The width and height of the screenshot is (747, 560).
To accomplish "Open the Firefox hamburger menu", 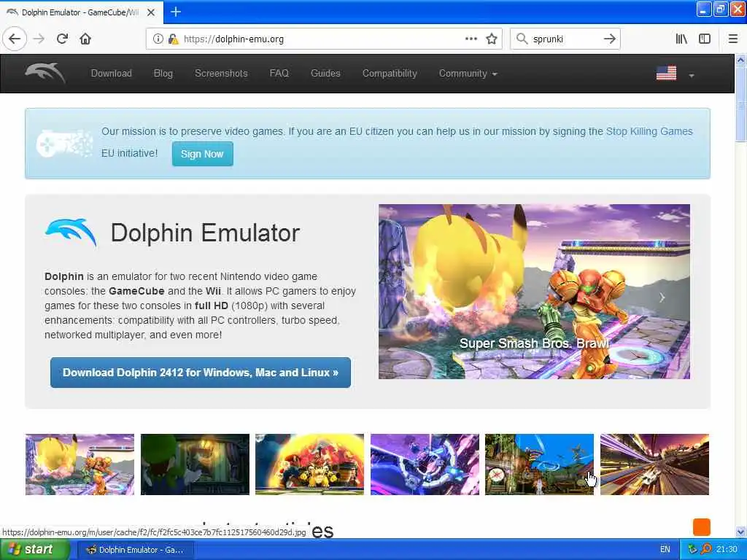I will (733, 39).
